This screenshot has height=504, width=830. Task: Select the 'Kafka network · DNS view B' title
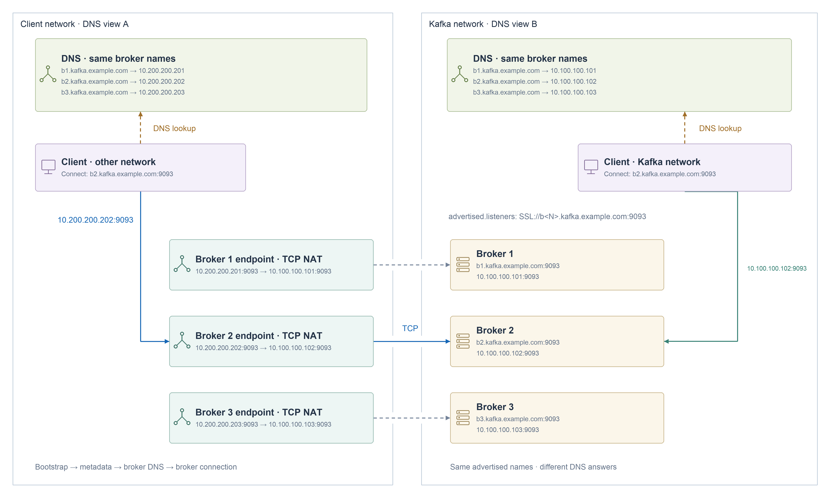[483, 24]
